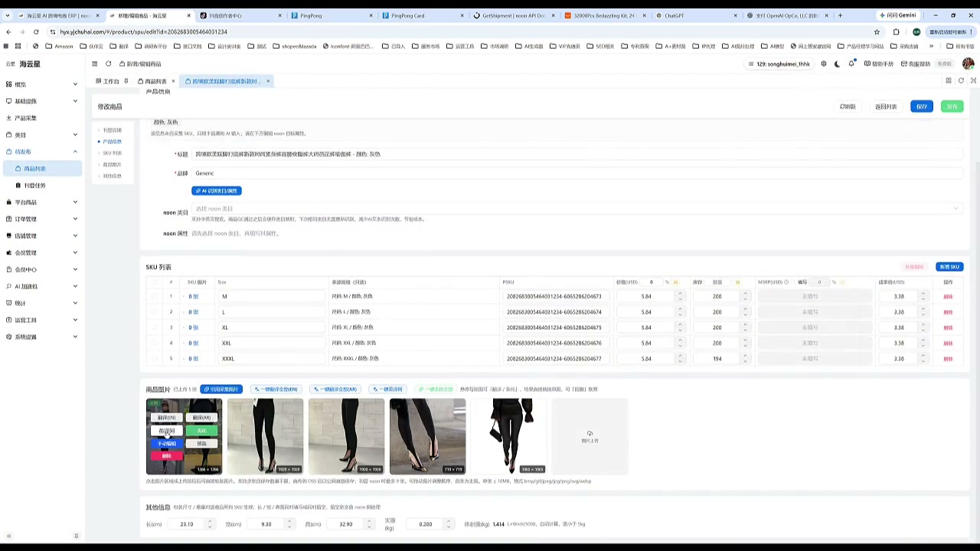Click the tab grid icon in the tab bar
The height and width of the screenshot is (551, 980).
tap(949, 80)
